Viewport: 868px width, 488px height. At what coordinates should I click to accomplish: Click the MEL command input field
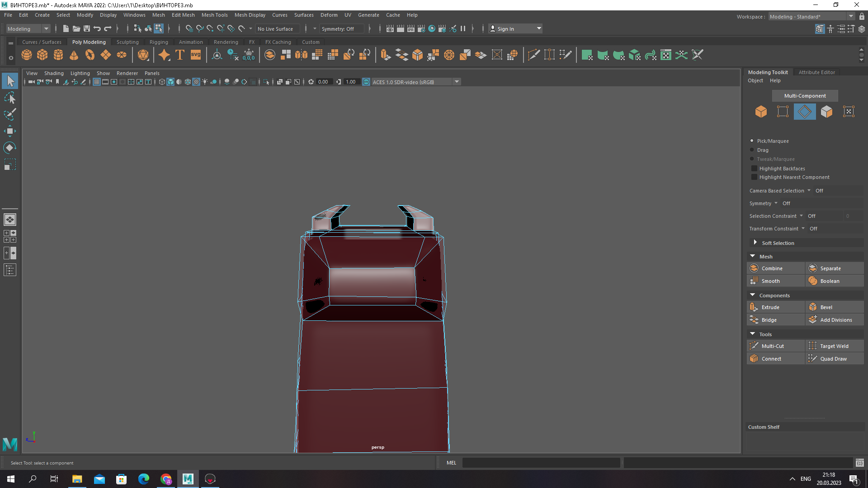point(541,463)
